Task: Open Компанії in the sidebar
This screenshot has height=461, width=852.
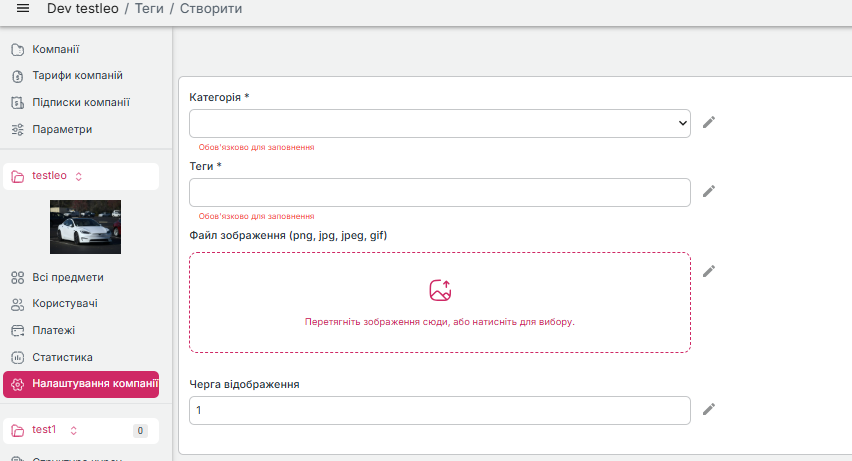Action: (x=55, y=49)
